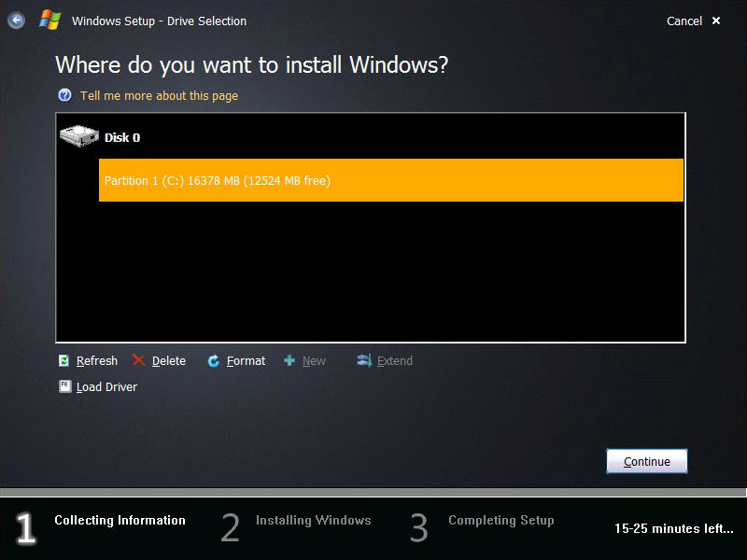Click the disabled New link
The height and width of the screenshot is (560, 747).
pos(314,361)
